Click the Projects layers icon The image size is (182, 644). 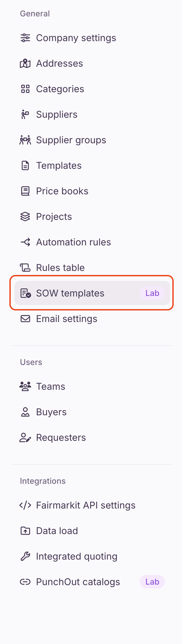25,217
